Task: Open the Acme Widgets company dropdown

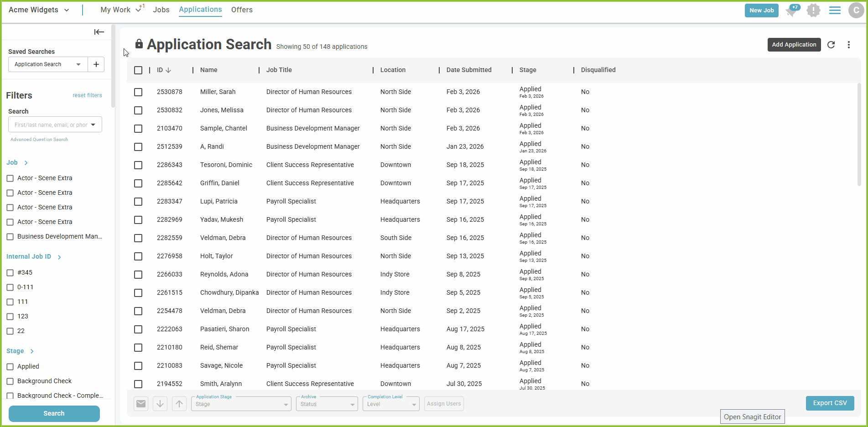Action: tap(39, 10)
